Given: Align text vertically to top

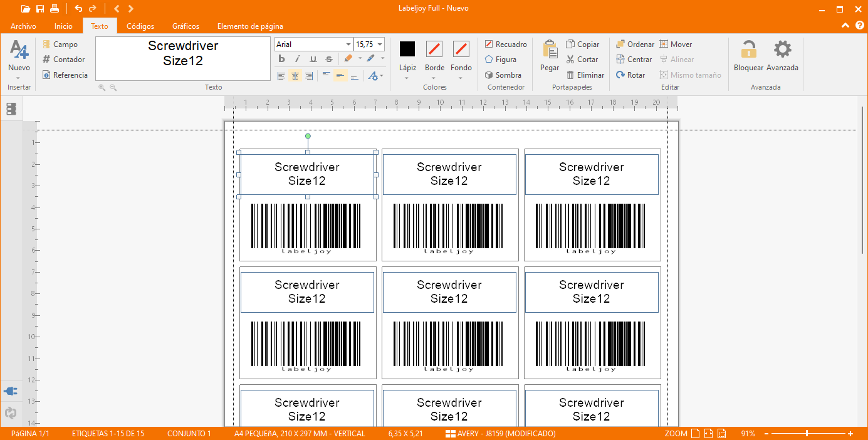Looking at the screenshot, I should point(326,75).
